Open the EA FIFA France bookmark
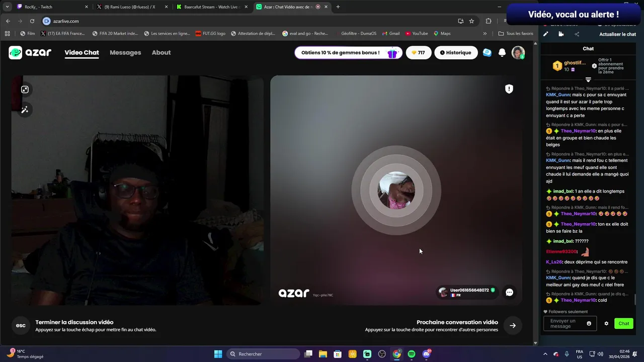 tap(62, 34)
